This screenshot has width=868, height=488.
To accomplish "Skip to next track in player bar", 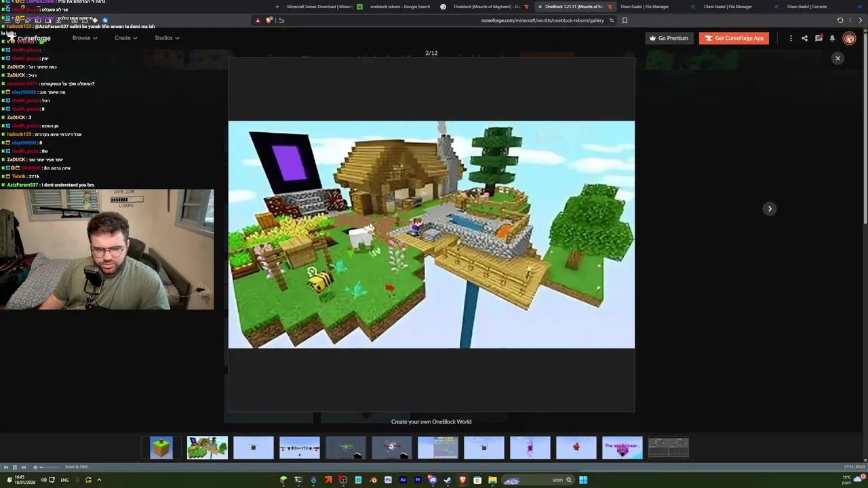I will coord(23,467).
